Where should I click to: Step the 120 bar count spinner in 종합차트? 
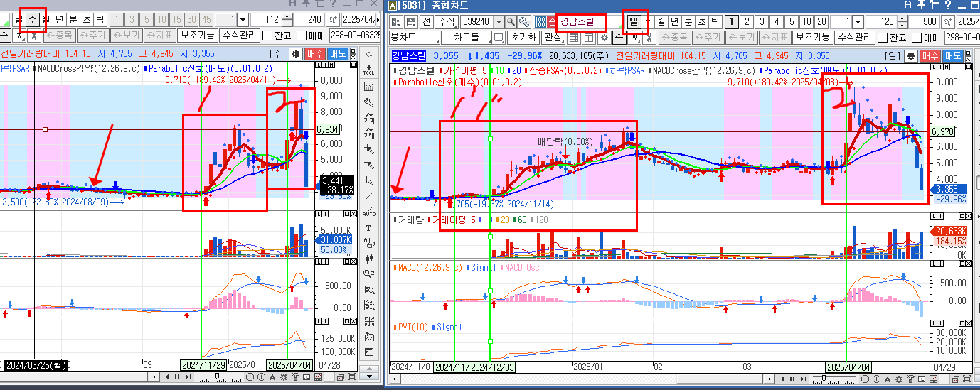902,21
